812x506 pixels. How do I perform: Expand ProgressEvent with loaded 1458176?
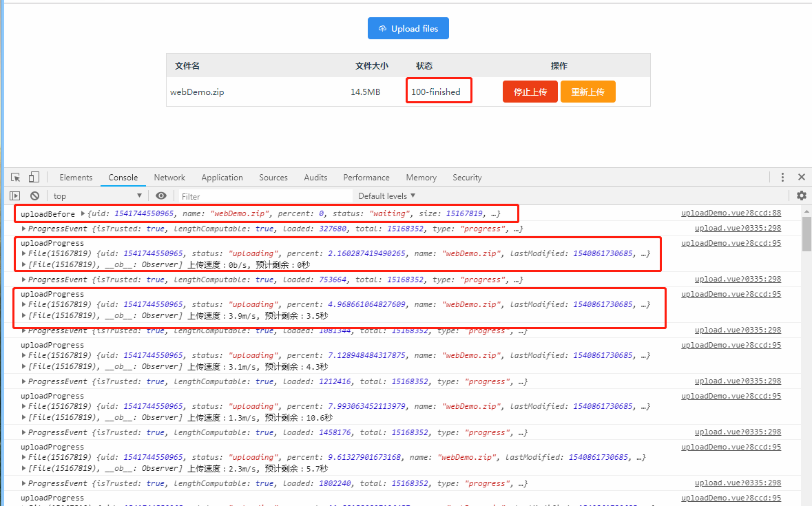[x=24, y=432]
